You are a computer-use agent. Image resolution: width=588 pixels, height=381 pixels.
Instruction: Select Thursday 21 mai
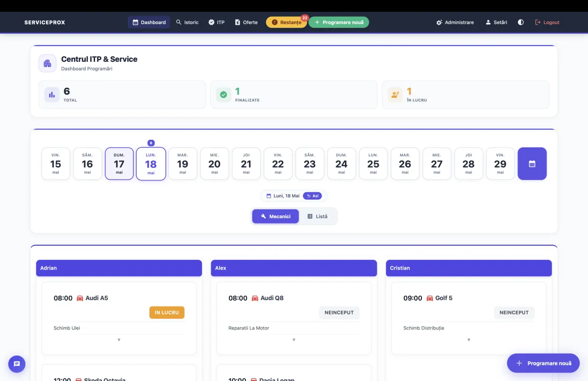246,164
